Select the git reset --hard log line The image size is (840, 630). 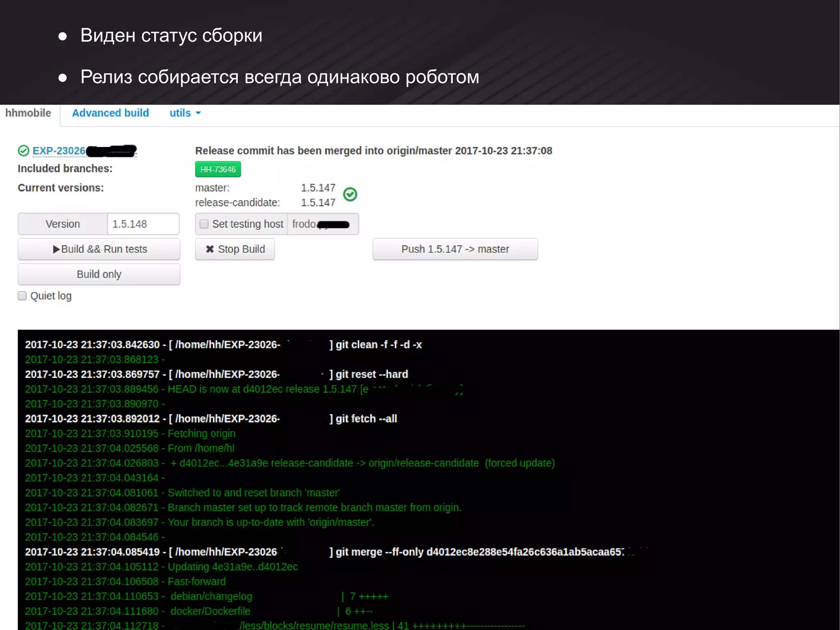(217, 374)
